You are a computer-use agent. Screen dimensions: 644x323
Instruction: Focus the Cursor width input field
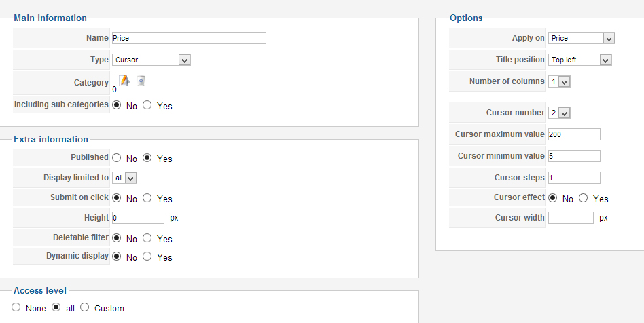(x=571, y=218)
